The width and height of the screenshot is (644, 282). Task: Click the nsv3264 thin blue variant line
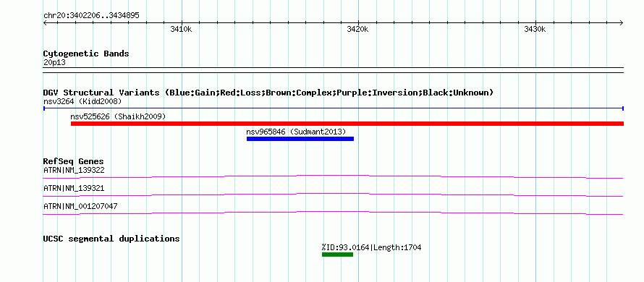coord(334,108)
